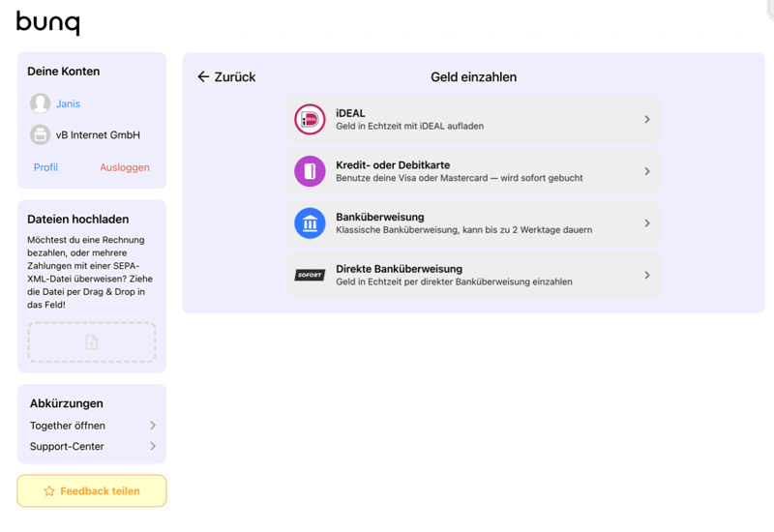Click the Ausloggen link
The height and width of the screenshot is (532, 774).
(x=125, y=167)
